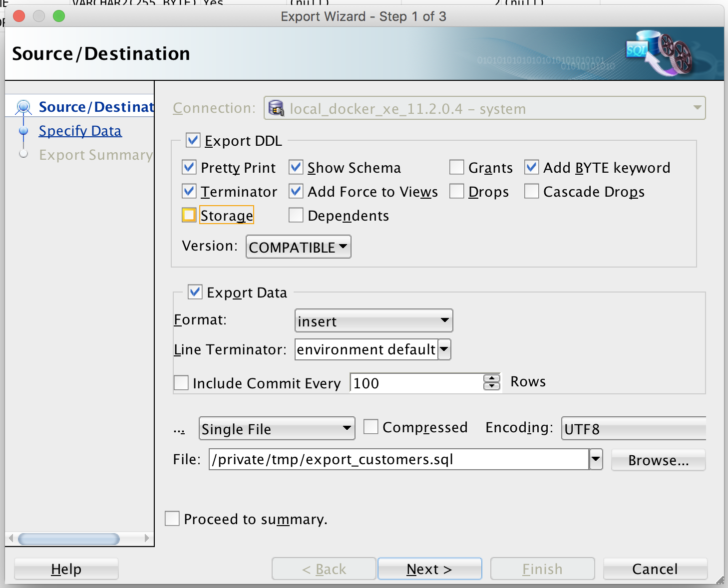The width and height of the screenshot is (728, 588).
Task: Click the SQL export wizard banner icon
Action: click(659, 53)
